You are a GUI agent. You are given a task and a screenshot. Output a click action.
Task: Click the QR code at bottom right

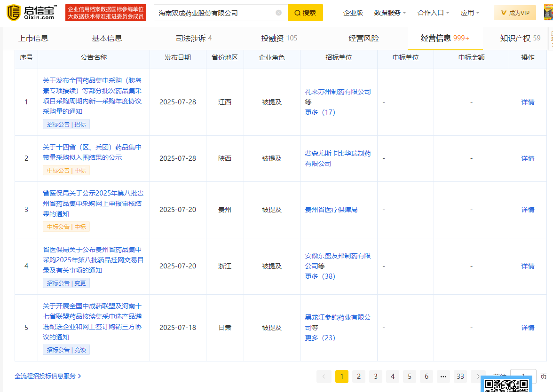[x=506, y=384]
